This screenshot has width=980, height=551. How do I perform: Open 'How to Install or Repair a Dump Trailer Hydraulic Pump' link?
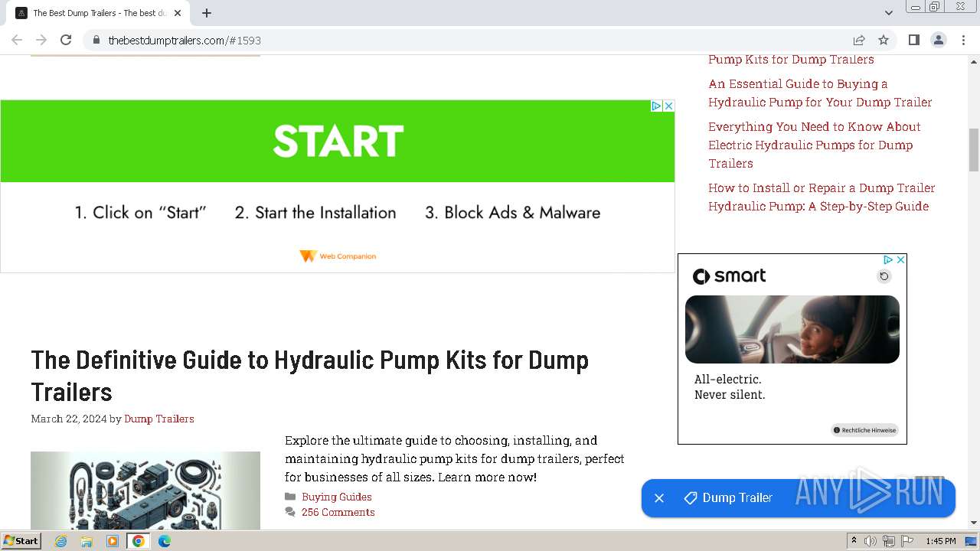pyautogui.click(x=822, y=197)
